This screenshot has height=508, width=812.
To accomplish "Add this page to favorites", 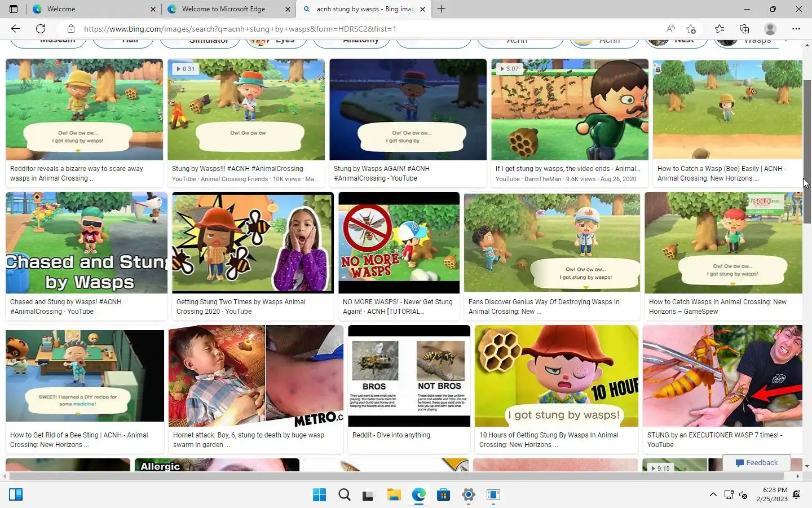I will click(691, 29).
